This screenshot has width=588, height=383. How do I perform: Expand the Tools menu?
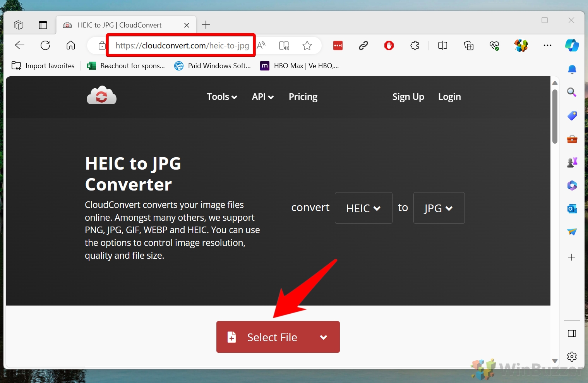pos(222,97)
